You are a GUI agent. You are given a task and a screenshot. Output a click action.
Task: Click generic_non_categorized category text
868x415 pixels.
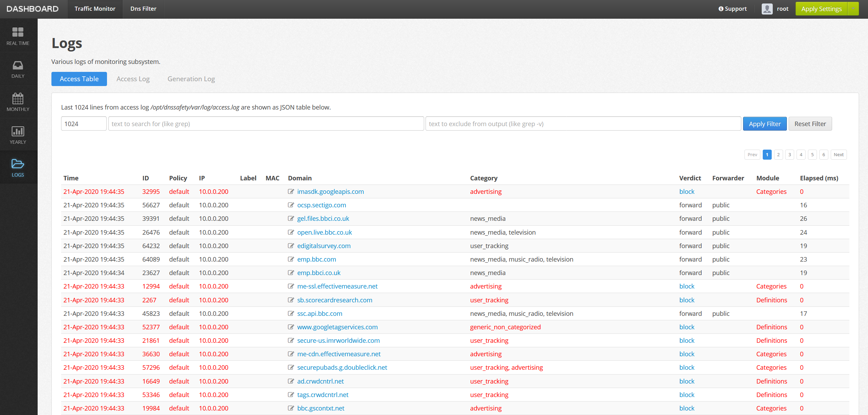(505, 327)
